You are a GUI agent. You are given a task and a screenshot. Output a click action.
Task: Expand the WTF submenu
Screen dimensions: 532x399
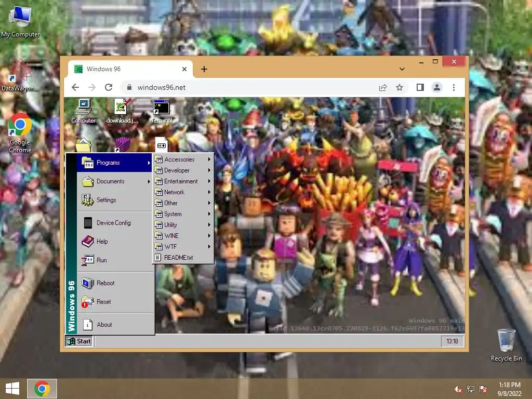pos(183,246)
